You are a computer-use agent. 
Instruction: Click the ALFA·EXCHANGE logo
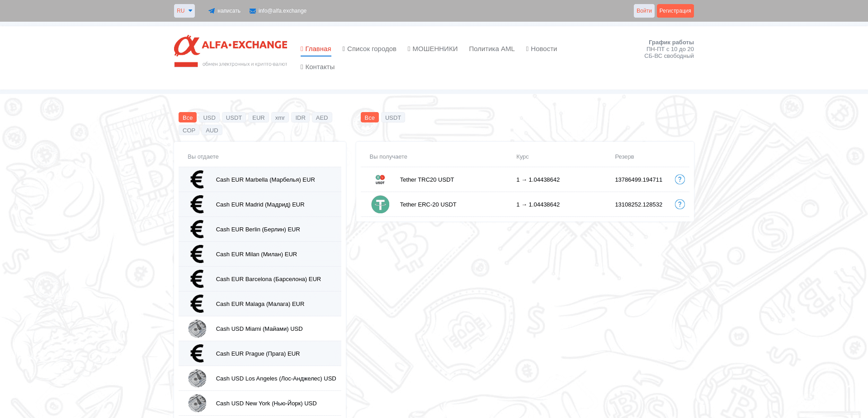[x=231, y=51]
